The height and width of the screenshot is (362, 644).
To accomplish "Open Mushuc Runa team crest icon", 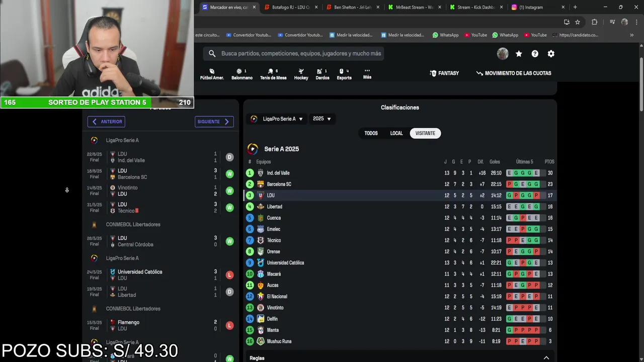I will coord(261,341).
